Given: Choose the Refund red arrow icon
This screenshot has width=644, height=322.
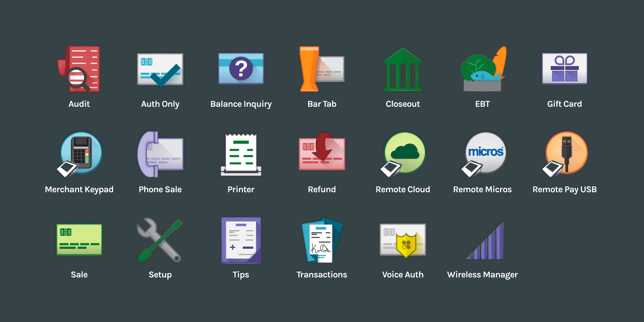Looking at the screenshot, I should (322, 153).
